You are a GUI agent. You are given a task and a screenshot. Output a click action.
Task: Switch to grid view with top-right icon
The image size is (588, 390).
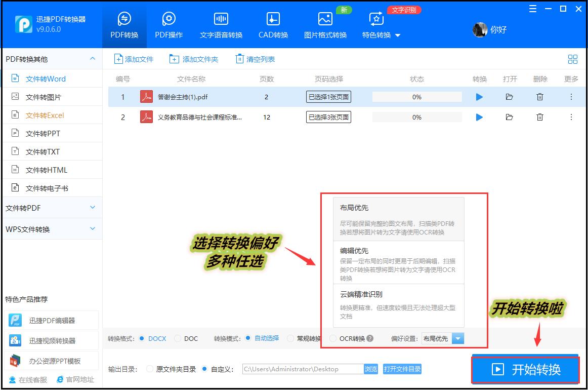(572, 59)
